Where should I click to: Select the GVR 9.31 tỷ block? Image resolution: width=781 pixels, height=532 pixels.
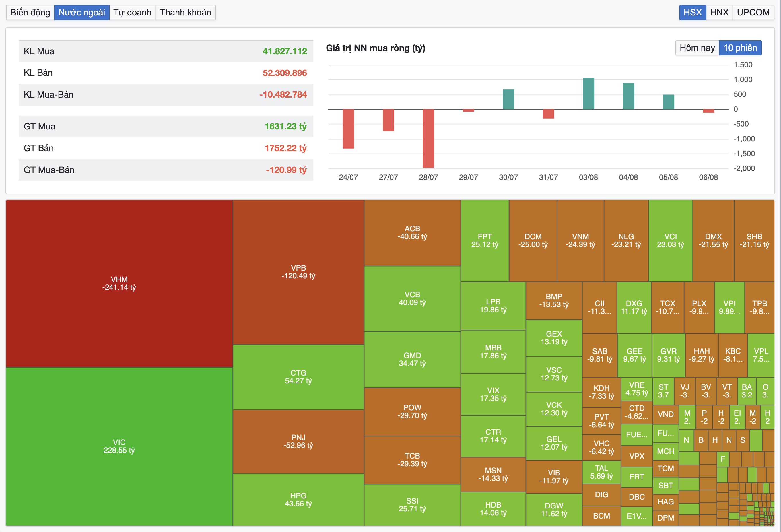click(669, 355)
